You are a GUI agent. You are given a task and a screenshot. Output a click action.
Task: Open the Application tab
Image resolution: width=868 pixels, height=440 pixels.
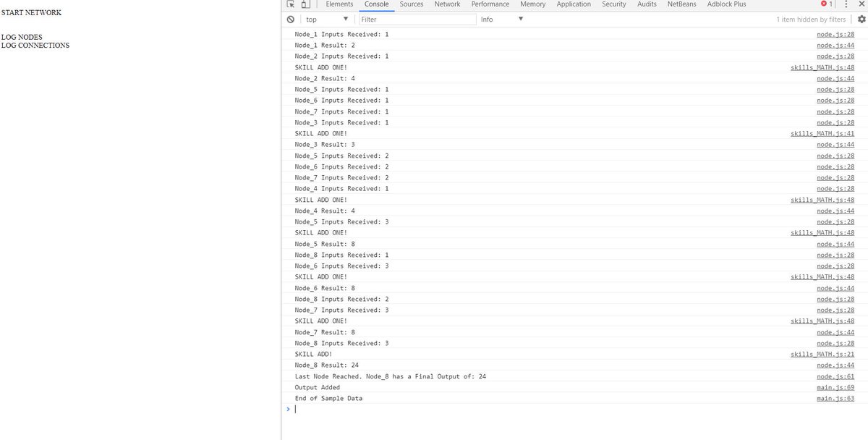(574, 4)
